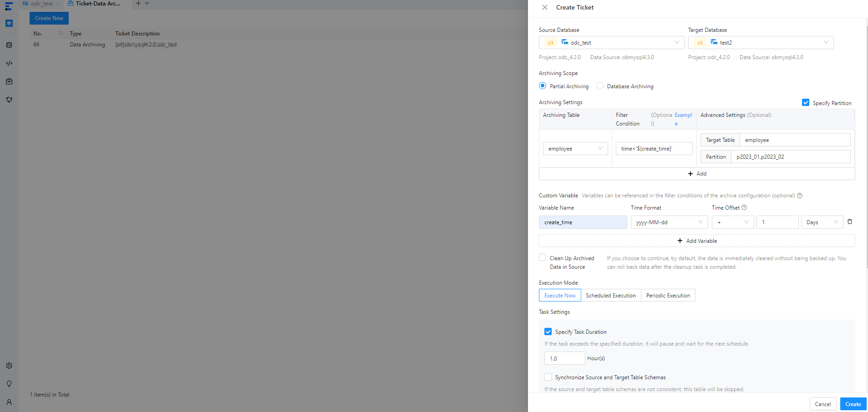Click the Create button
This screenshot has width=868, height=412.
[x=853, y=404]
